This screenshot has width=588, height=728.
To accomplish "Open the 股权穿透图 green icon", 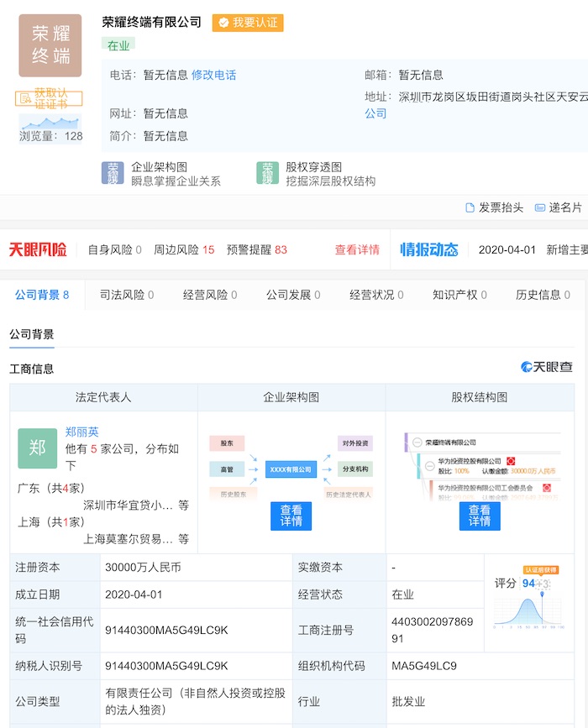I will point(267,174).
